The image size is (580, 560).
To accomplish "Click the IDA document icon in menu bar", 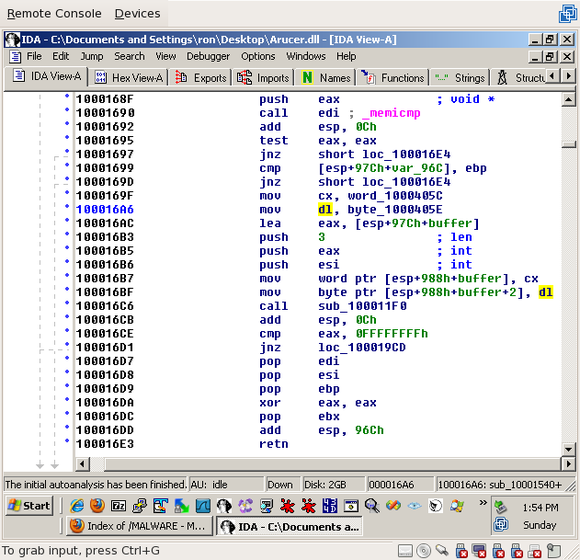I will point(15,57).
